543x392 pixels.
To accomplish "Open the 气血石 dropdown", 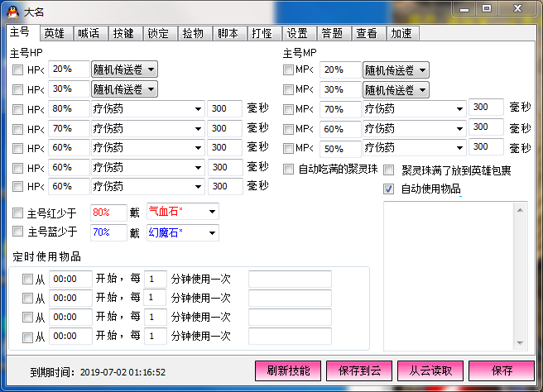I will coord(183,212).
